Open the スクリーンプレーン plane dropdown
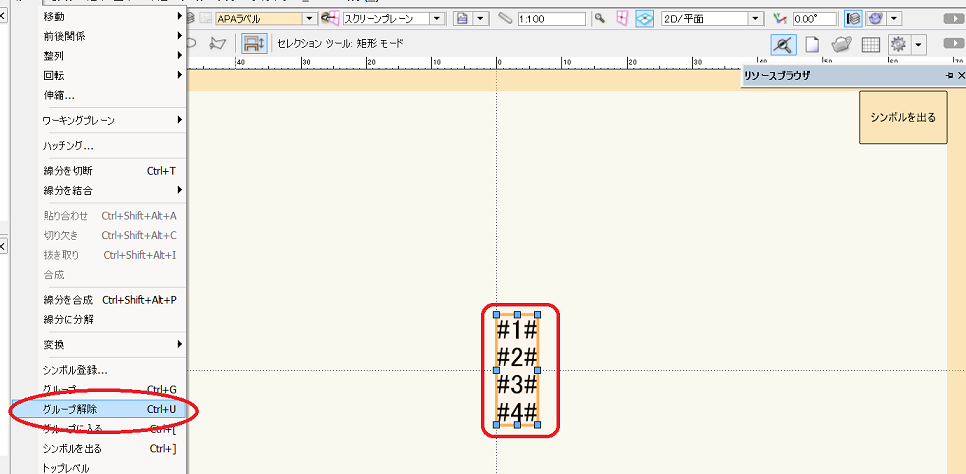 [437, 19]
